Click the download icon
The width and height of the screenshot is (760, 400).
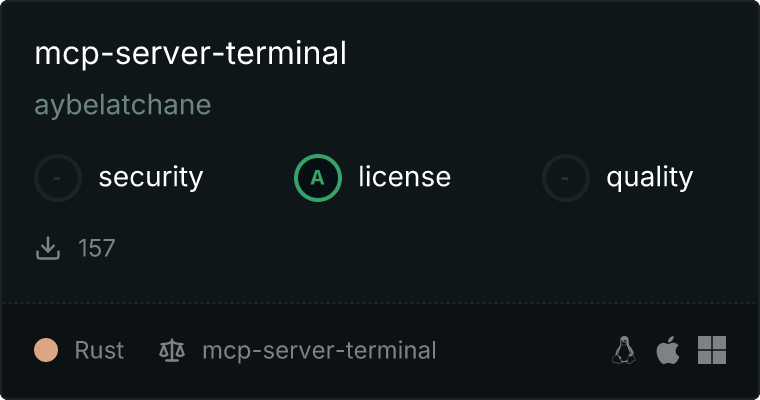[x=48, y=248]
